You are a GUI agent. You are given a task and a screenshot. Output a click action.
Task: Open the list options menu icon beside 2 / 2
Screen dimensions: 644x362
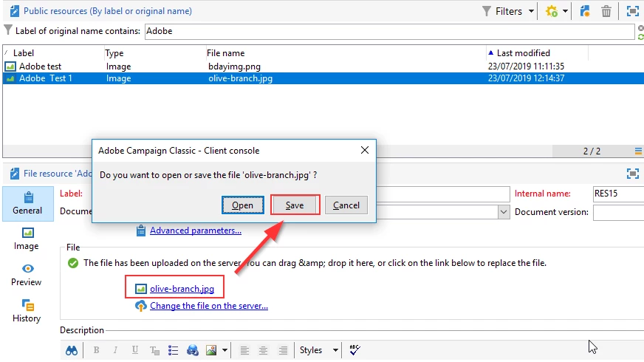pos(638,151)
